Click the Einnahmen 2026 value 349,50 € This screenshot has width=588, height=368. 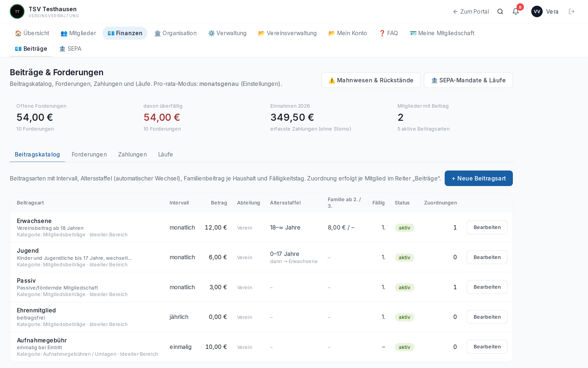(x=292, y=117)
